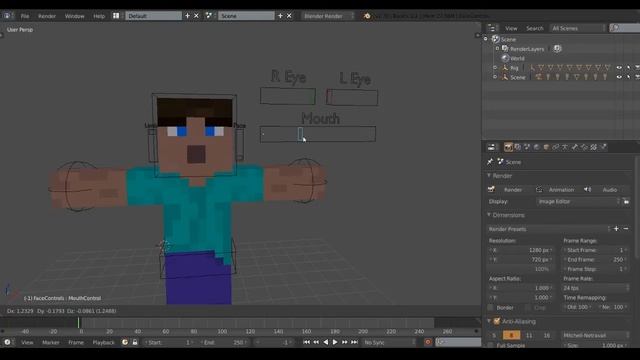Open properties editor type selector
Image resolution: width=640 pixels, height=360 pixels.
click(x=492, y=147)
